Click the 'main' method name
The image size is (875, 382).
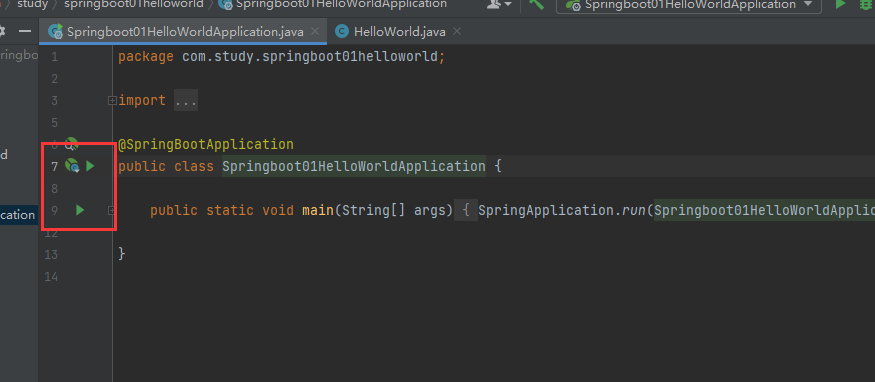click(318, 210)
